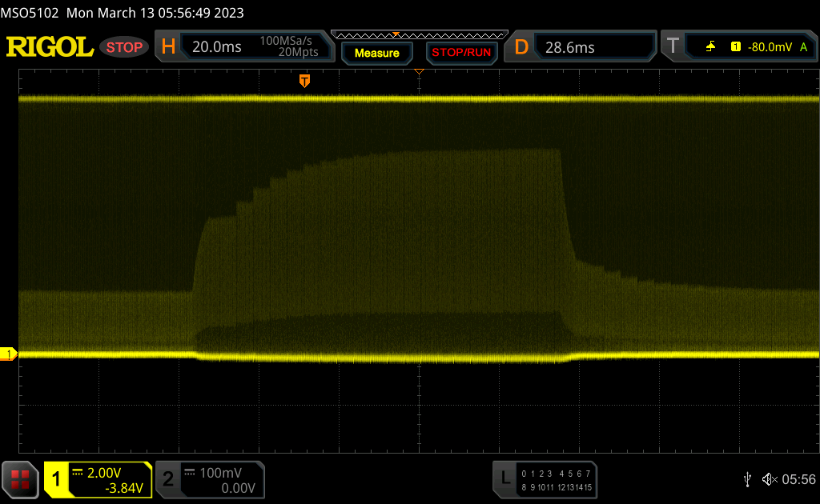
Task: Click the 100MSa/s sample rate readout
Action: point(286,41)
